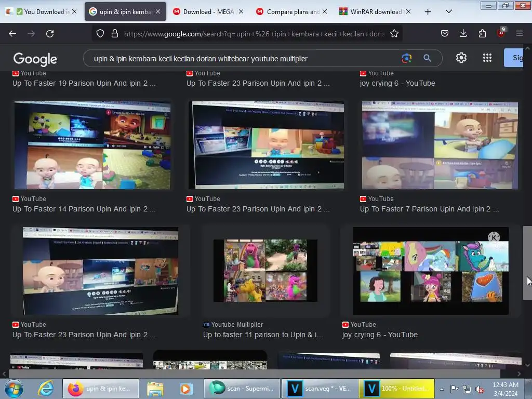Open the cartoon collage joy crying 6 thumbnail
This screenshot has width=532, height=399.
pyautogui.click(x=431, y=271)
